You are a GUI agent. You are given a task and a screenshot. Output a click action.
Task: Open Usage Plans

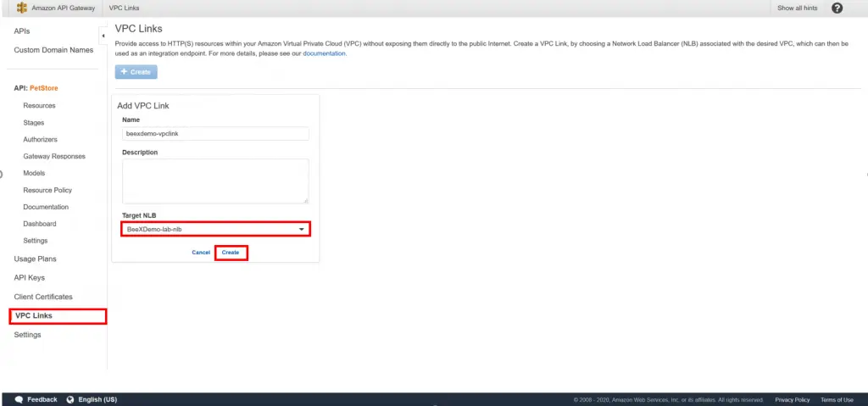(x=35, y=259)
